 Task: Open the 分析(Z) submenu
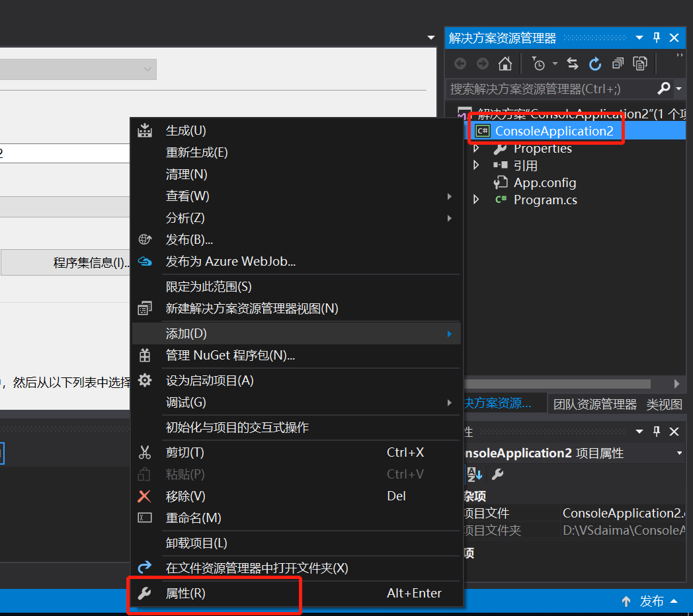[296, 218]
